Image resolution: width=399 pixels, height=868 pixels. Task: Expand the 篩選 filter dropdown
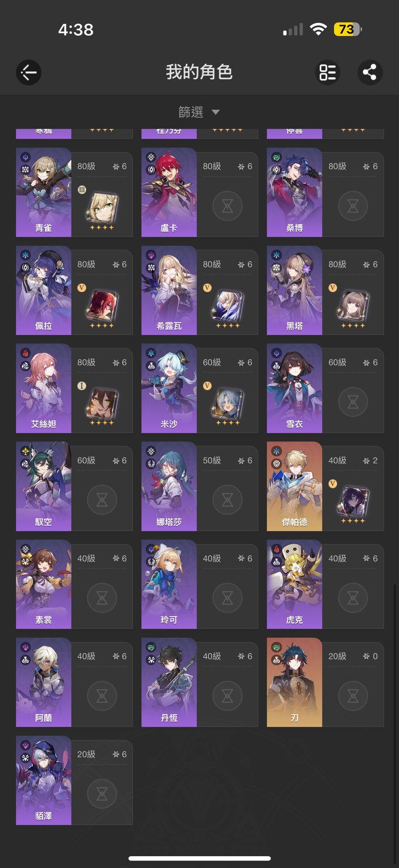pyautogui.click(x=199, y=112)
